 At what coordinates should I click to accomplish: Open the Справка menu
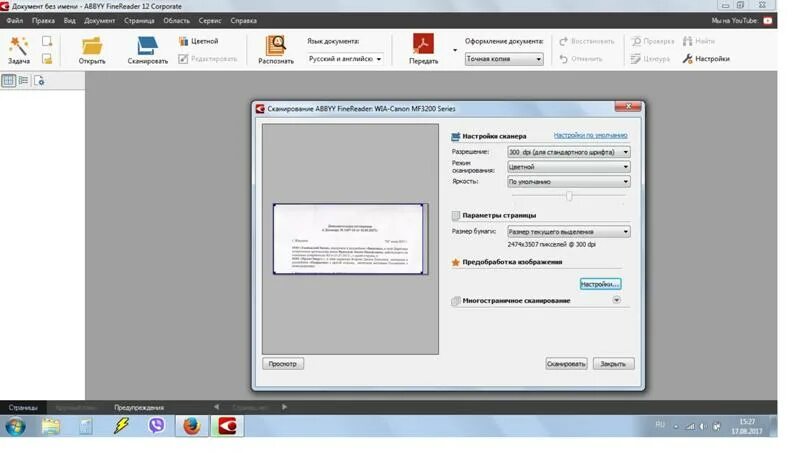(243, 21)
